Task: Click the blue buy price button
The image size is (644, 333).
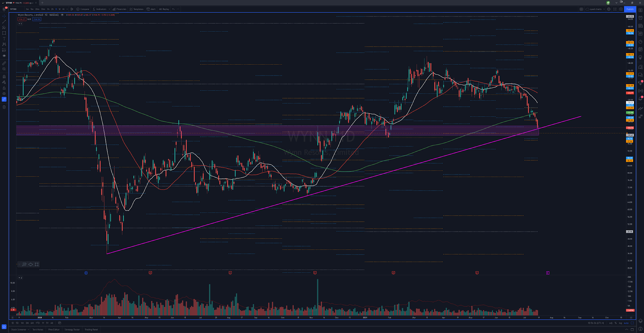Action: [x=37, y=19]
